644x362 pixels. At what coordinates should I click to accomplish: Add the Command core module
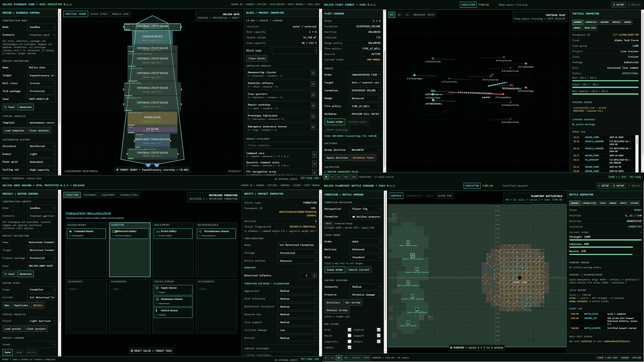pyautogui.click(x=314, y=155)
